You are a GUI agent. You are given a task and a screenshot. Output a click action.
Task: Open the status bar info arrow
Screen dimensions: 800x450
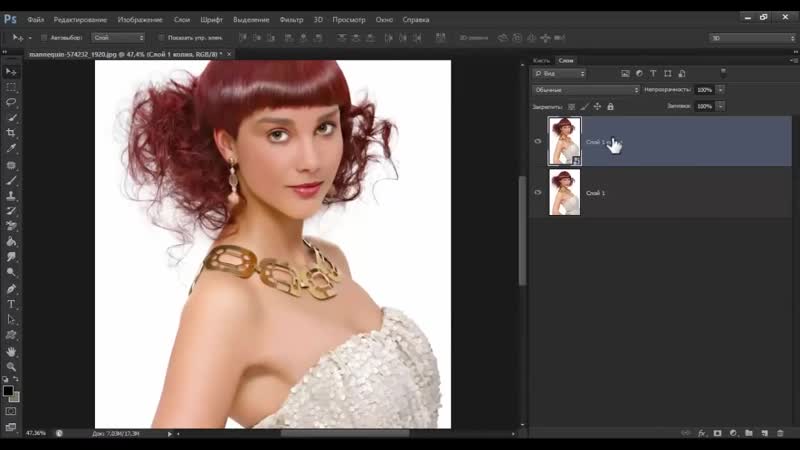(x=170, y=434)
